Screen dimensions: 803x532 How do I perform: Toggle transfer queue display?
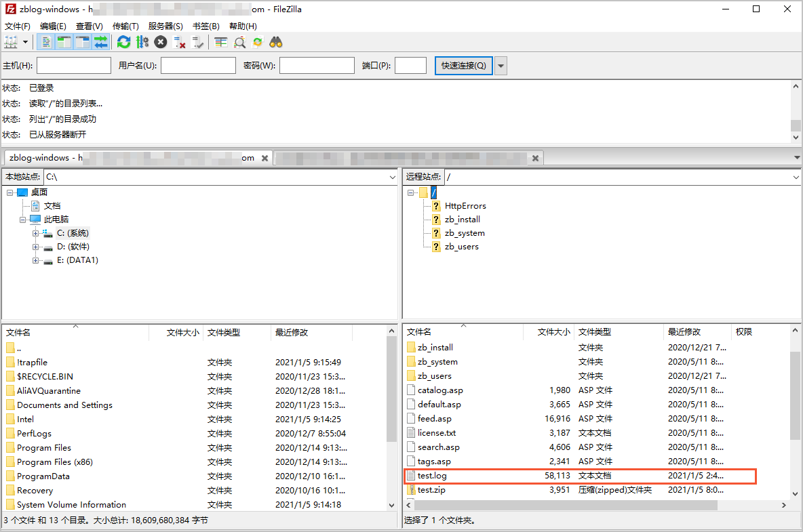pyautogui.click(x=101, y=42)
